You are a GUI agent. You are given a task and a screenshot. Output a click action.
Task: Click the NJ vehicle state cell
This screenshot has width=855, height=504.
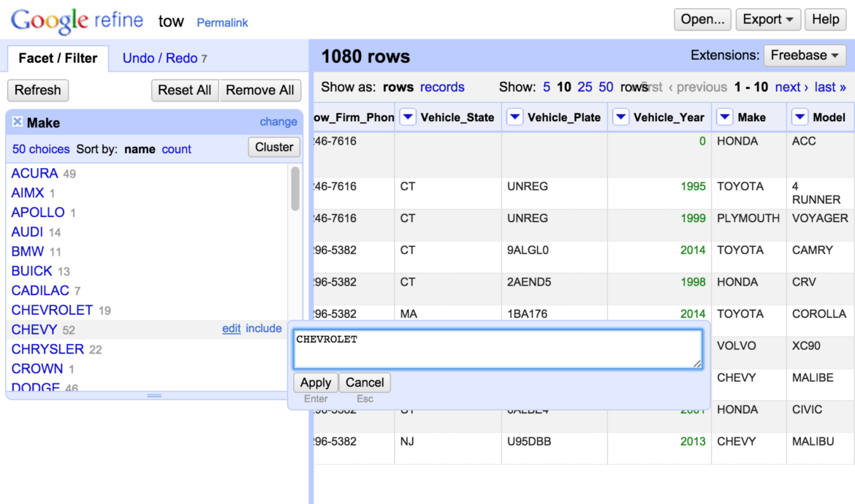coord(407,441)
